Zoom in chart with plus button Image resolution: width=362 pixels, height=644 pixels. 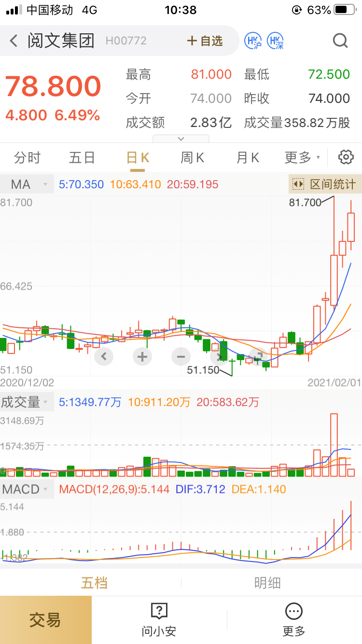point(142,357)
